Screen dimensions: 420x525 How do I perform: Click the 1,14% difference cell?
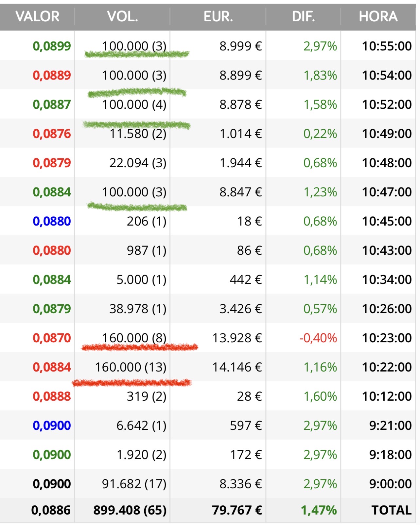(x=320, y=280)
